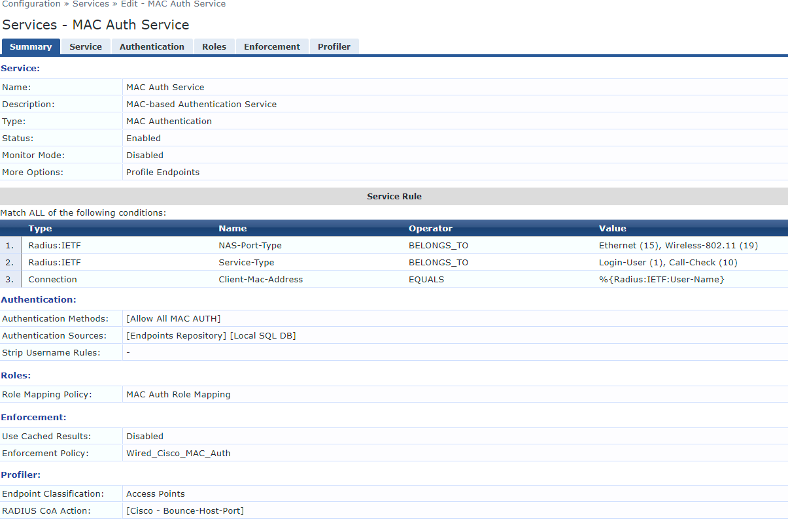Image resolution: width=788 pixels, height=532 pixels.
Task: Click the Wired_Cisco_MAC_Auth enforcement policy
Action: click(x=179, y=452)
